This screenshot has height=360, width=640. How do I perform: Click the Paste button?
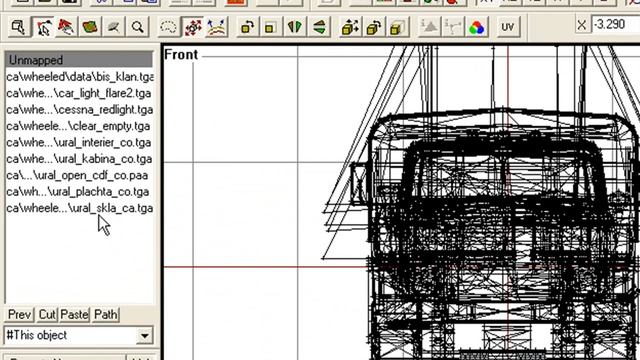(75, 315)
